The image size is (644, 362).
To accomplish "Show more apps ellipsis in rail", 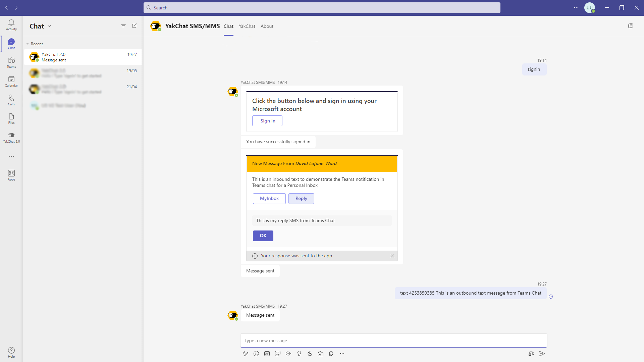I will click(x=11, y=157).
